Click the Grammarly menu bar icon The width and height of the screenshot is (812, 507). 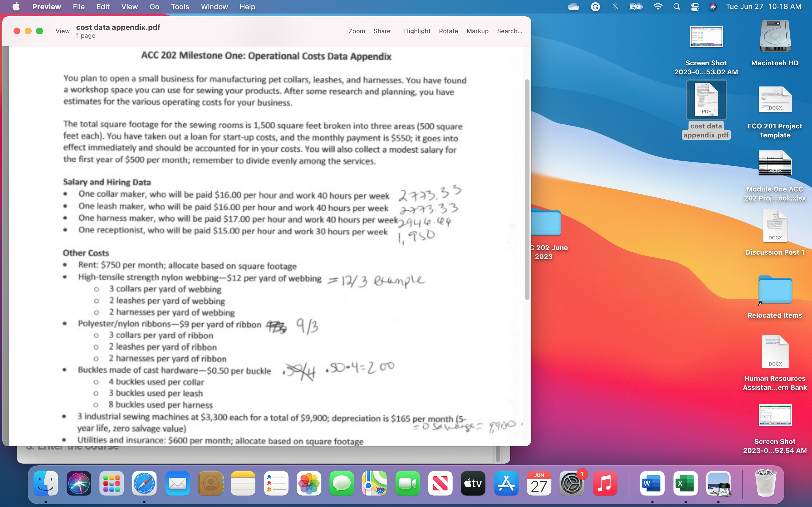coord(595,6)
